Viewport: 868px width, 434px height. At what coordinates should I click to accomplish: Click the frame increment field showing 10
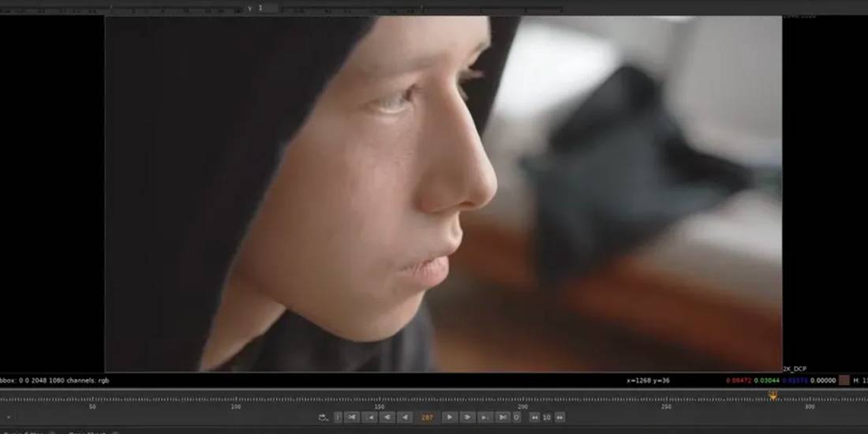pos(546,417)
